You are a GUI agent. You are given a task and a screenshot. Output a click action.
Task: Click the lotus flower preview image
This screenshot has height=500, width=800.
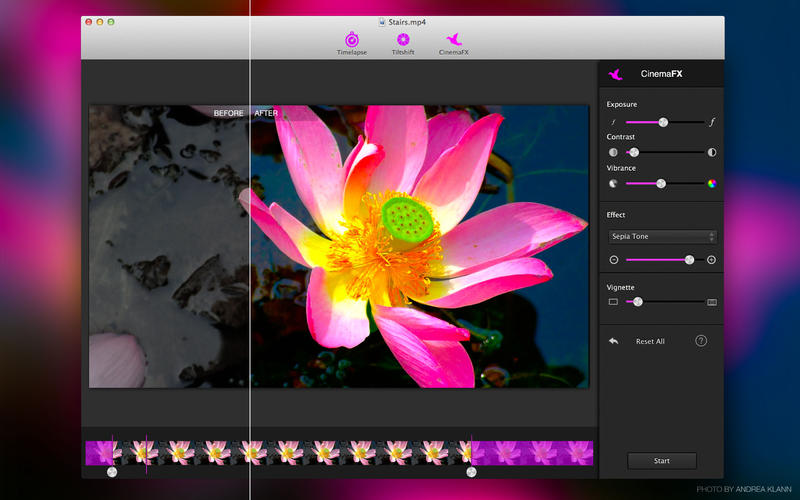pyautogui.click(x=339, y=246)
